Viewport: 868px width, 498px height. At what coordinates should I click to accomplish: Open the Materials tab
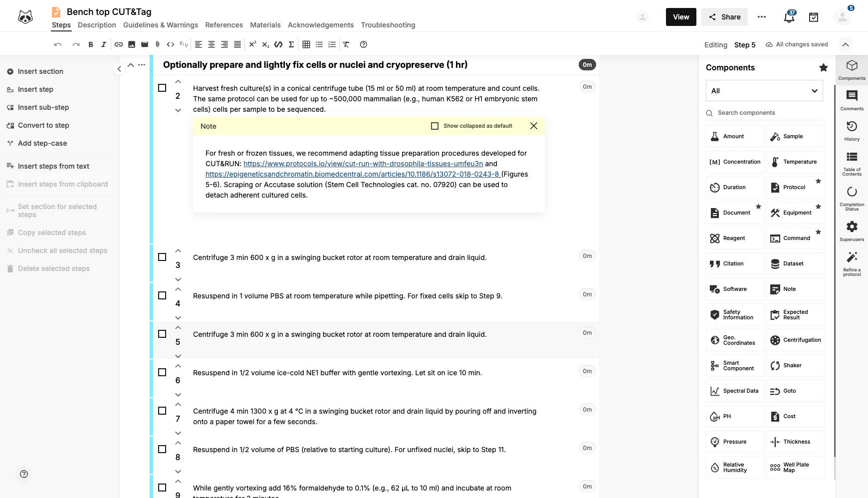pos(265,25)
